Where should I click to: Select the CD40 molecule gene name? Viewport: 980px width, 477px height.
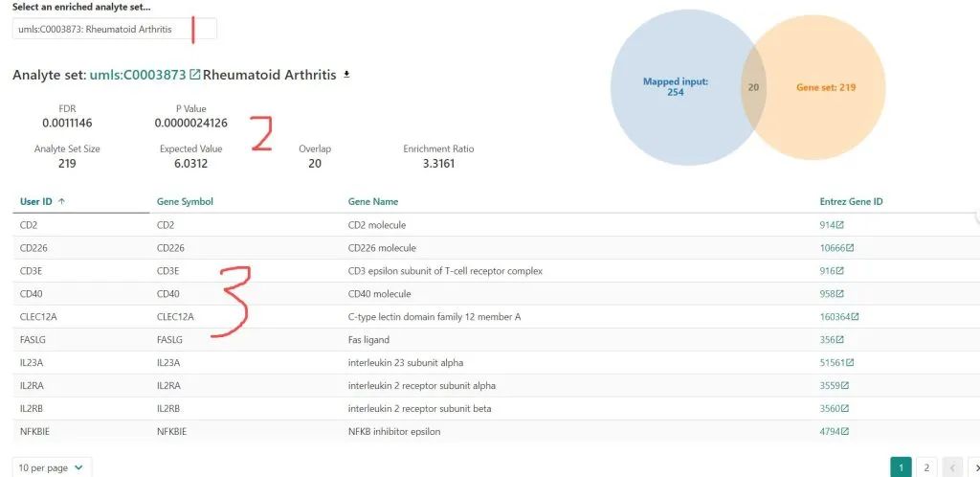(x=379, y=294)
